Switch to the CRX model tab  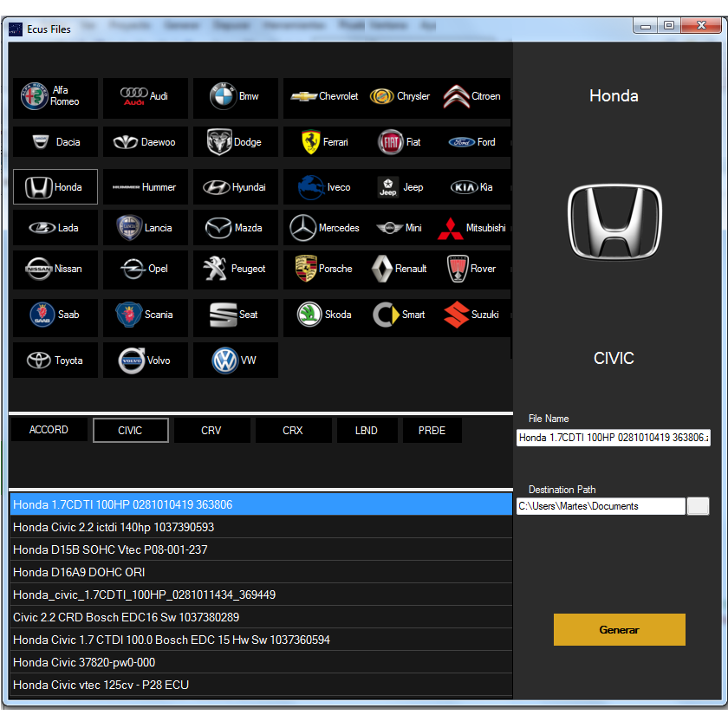point(293,431)
